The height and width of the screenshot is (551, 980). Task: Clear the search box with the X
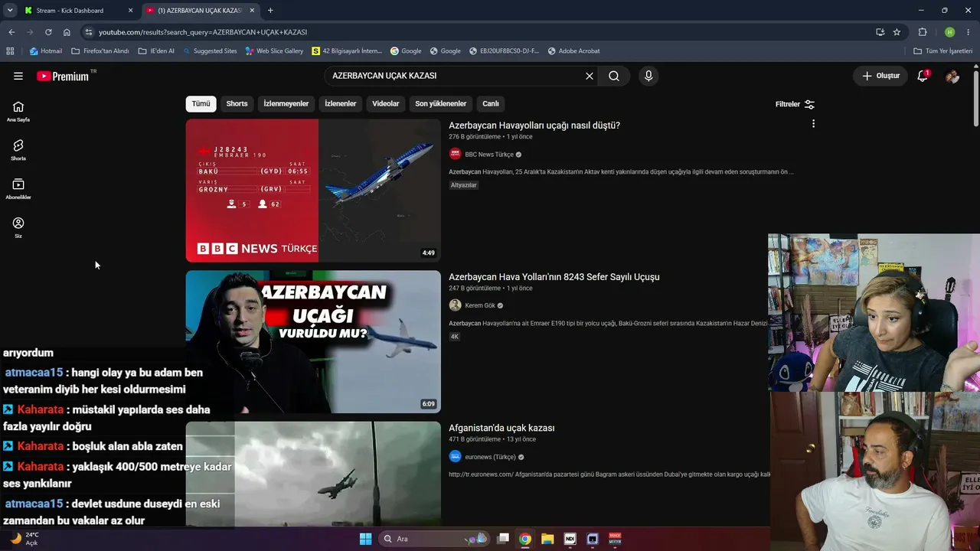pyautogui.click(x=590, y=76)
